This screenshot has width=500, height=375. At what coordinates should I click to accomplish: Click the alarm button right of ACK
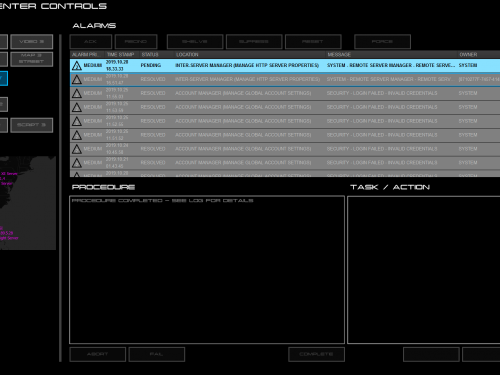click(136, 42)
